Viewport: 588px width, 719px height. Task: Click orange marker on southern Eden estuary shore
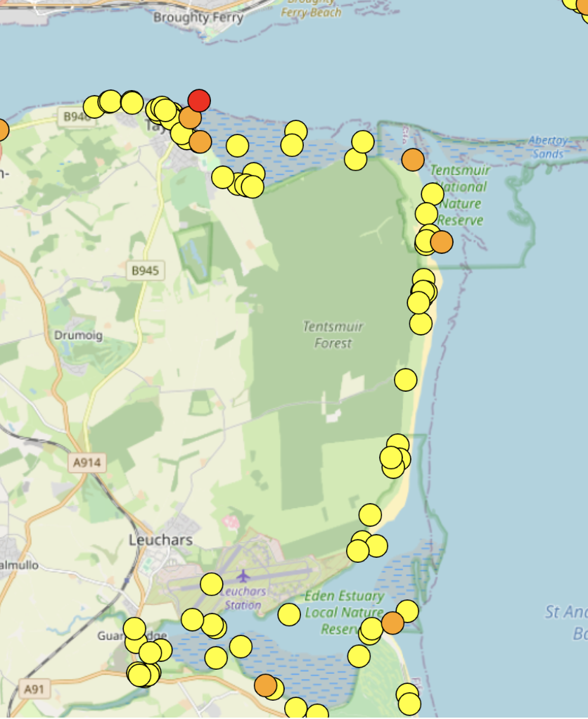(265, 685)
